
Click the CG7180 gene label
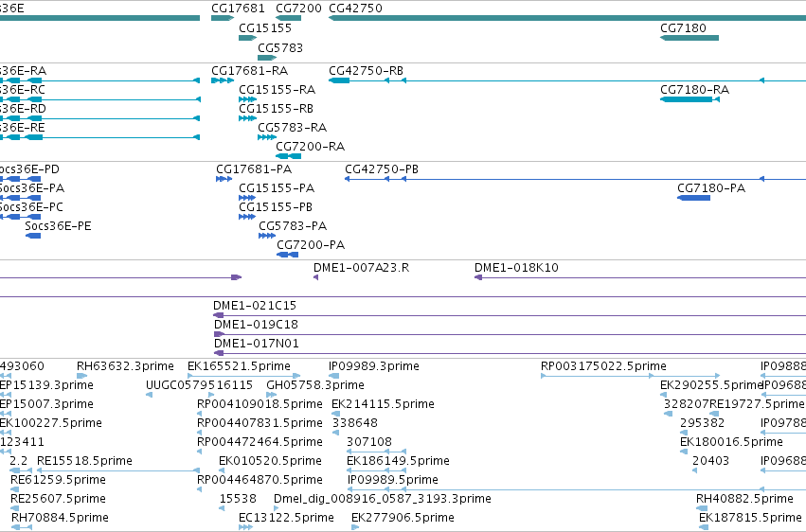[x=683, y=28]
